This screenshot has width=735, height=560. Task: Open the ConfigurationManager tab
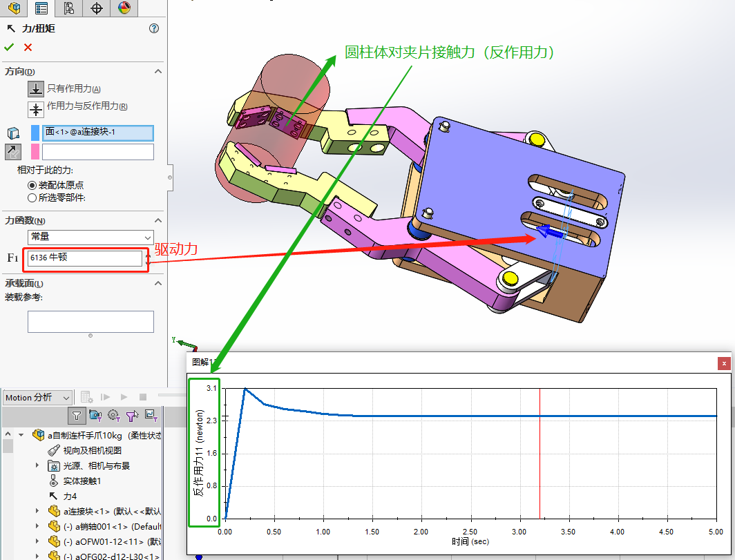[69, 8]
